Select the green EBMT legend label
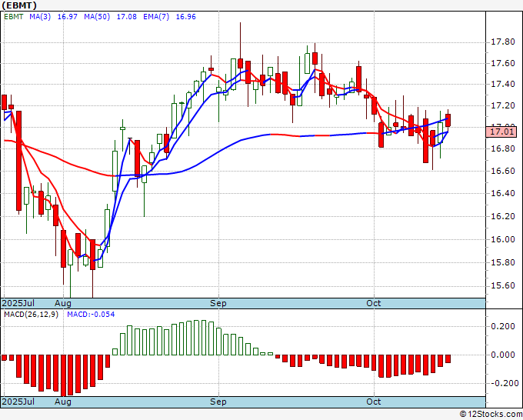This screenshot has height=420, width=523. (x=14, y=17)
